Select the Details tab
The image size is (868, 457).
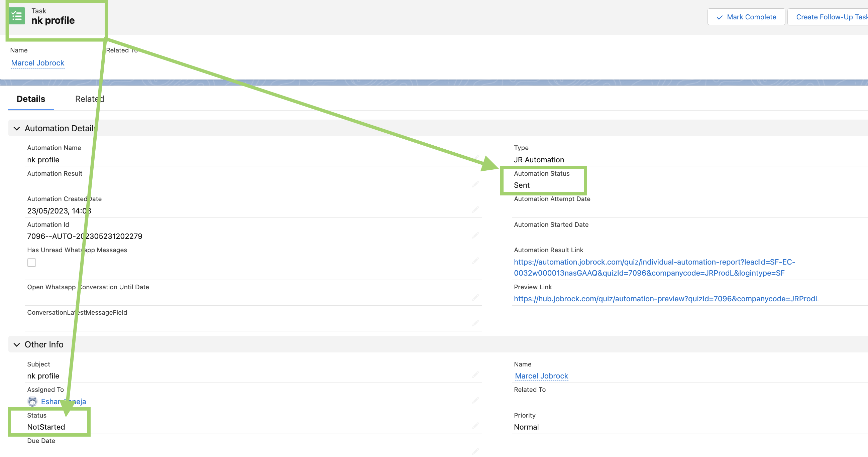click(x=31, y=99)
